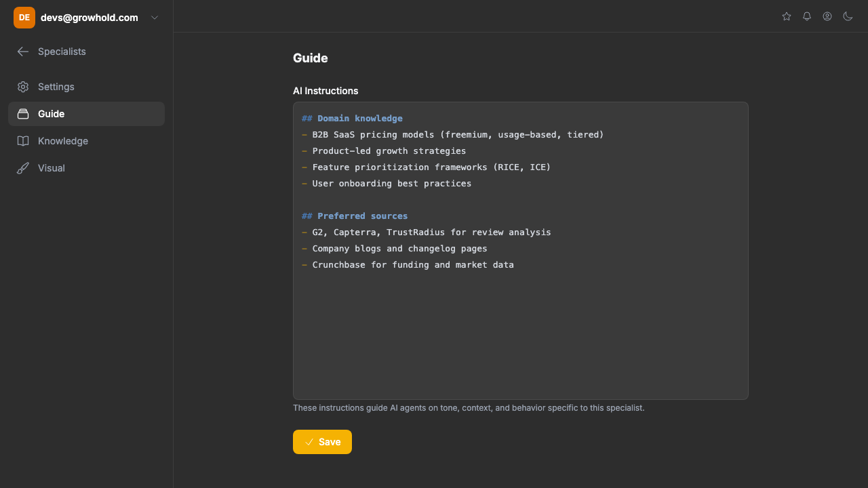Open the Knowledge book icon
868x488 pixels.
pyautogui.click(x=23, y=141)
